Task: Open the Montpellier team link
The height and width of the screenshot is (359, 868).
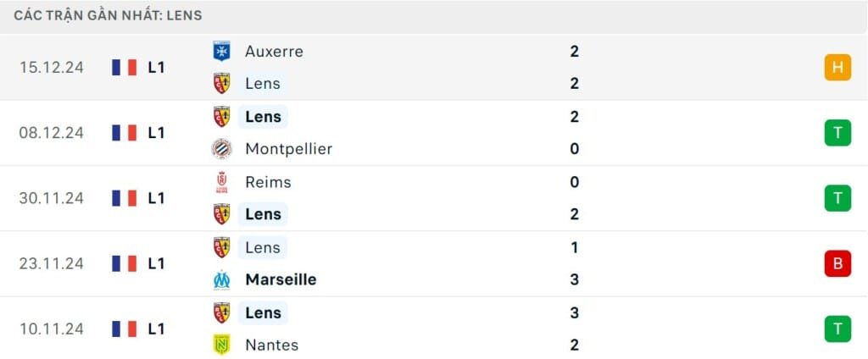Action: [288, 149]
